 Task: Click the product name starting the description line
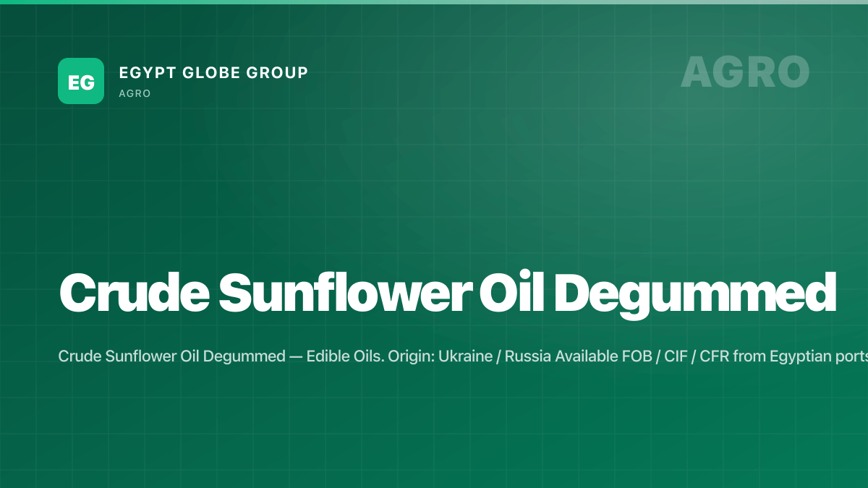(171, 357)
